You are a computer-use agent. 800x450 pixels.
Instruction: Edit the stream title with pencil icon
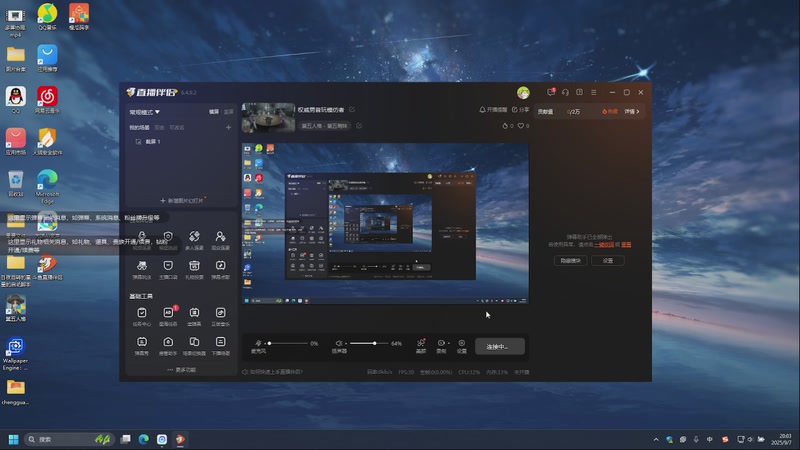tap(352, 109)
